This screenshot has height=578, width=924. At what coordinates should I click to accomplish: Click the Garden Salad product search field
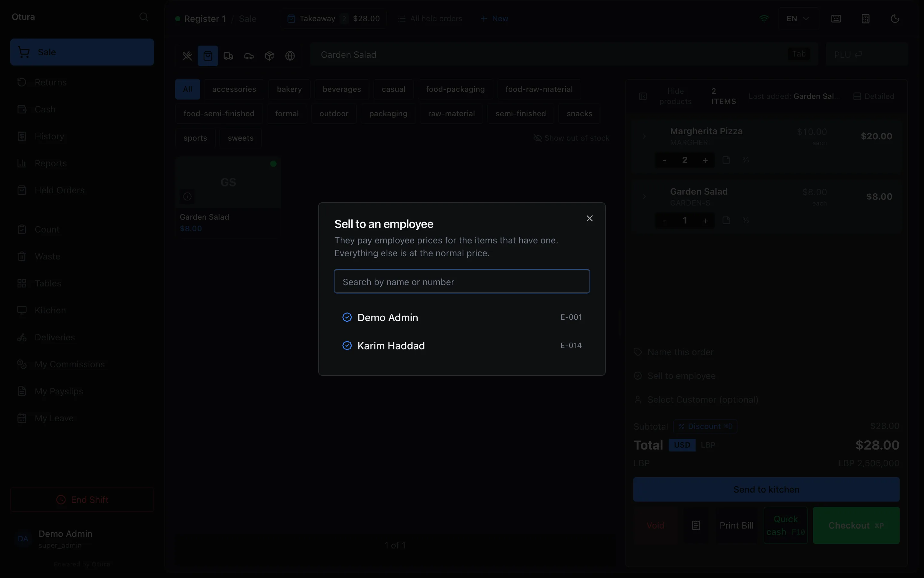564,55
